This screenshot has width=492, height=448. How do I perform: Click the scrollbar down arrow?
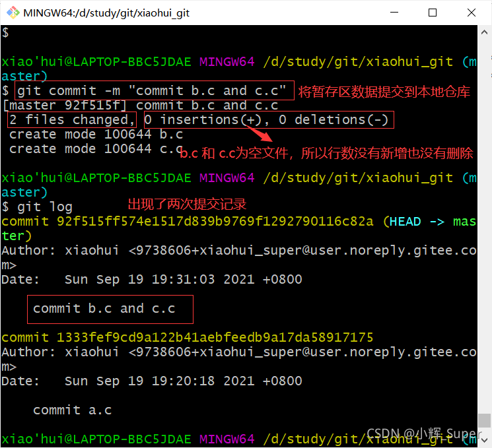pyautogui.click(x=484, y=440)
